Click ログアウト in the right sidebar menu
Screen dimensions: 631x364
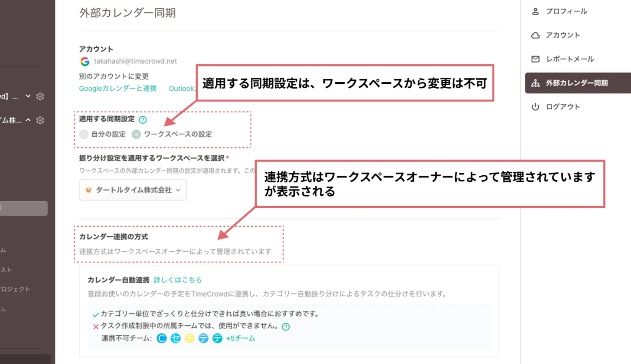(562, 107)
